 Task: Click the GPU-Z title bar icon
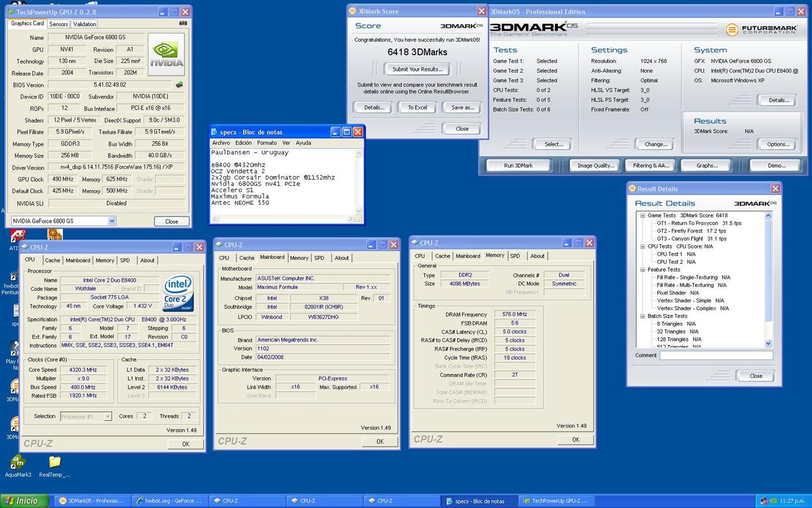pyautogui.click(x=10, y=12)
